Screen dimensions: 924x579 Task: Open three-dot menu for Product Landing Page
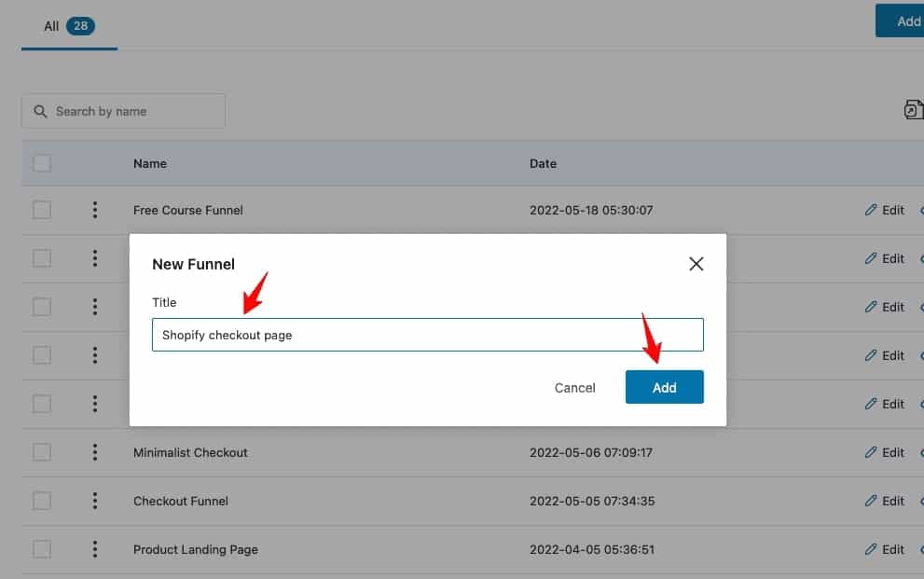pos(95,549)
